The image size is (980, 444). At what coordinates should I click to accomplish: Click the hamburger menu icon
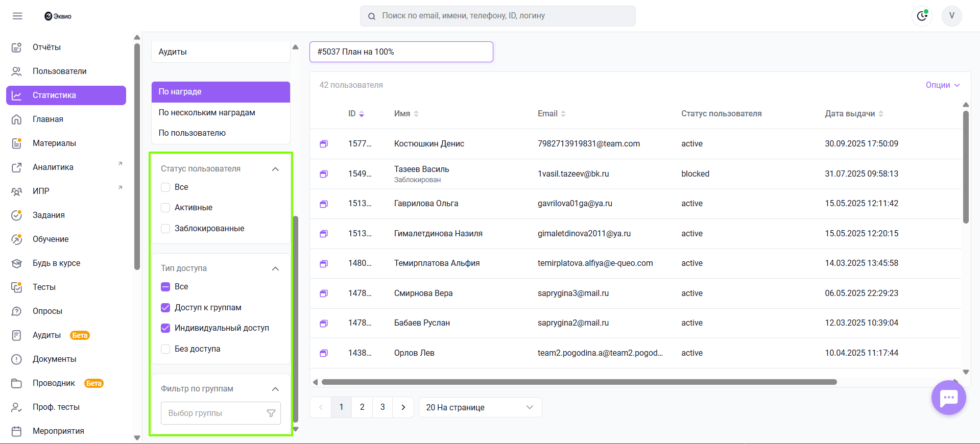pyautogui.click(x=17, y=16)
